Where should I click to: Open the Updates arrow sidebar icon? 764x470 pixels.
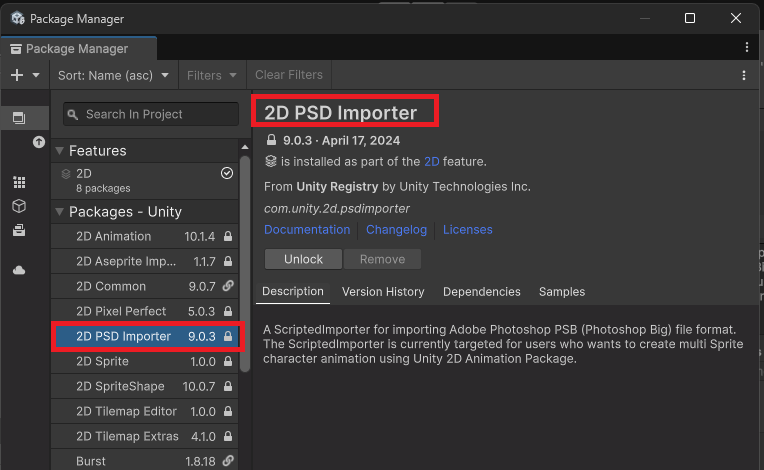(x=38, y=142)
